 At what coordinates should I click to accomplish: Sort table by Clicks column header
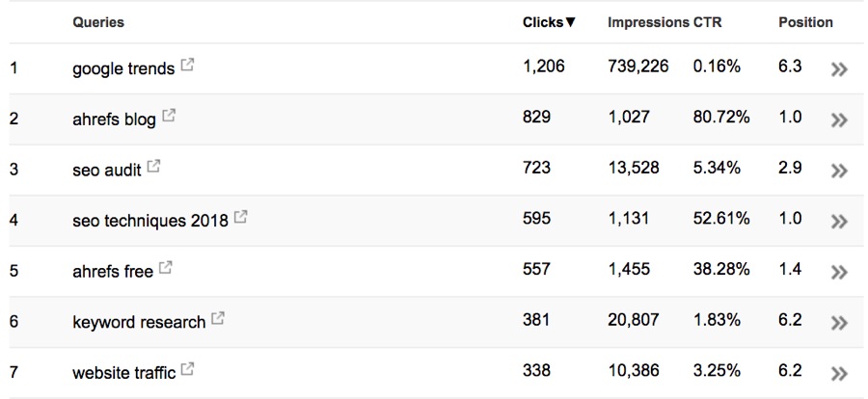549,23
